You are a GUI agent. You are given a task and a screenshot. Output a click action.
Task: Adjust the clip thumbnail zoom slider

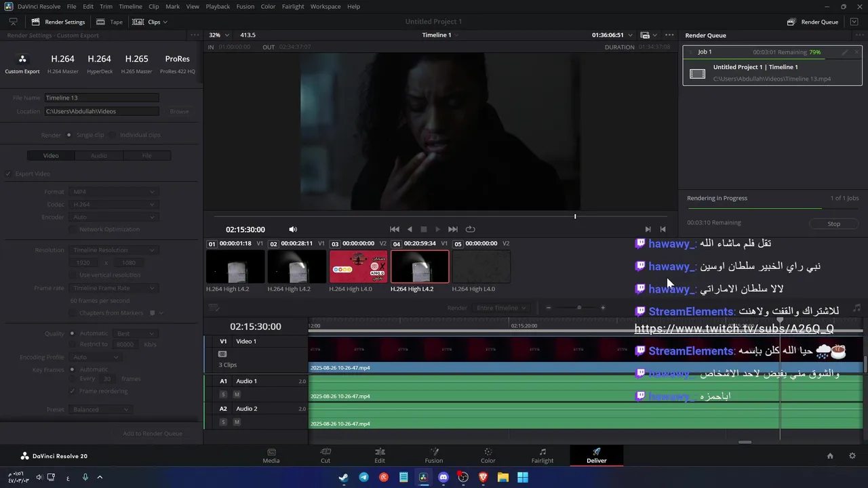click(x=578, y=308)
